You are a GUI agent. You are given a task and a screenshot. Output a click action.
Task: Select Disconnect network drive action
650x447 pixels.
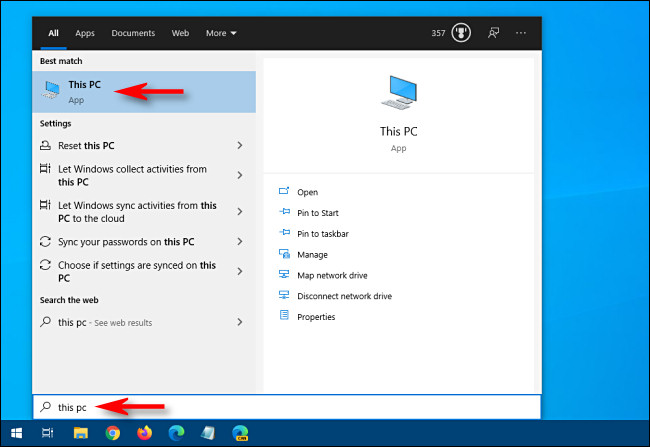tap(344, 296)
